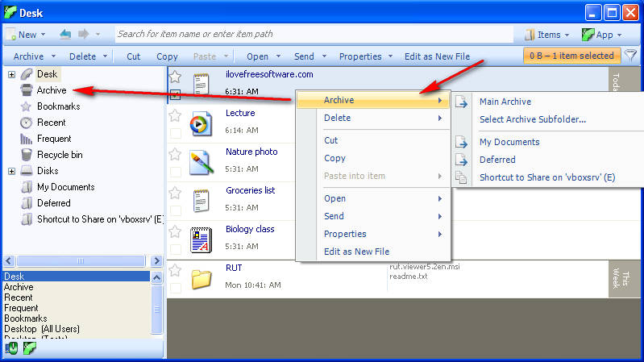Select the Recycle bin icon in sidebar
Screen dimensions: 644x362
(x=26, y=155)
